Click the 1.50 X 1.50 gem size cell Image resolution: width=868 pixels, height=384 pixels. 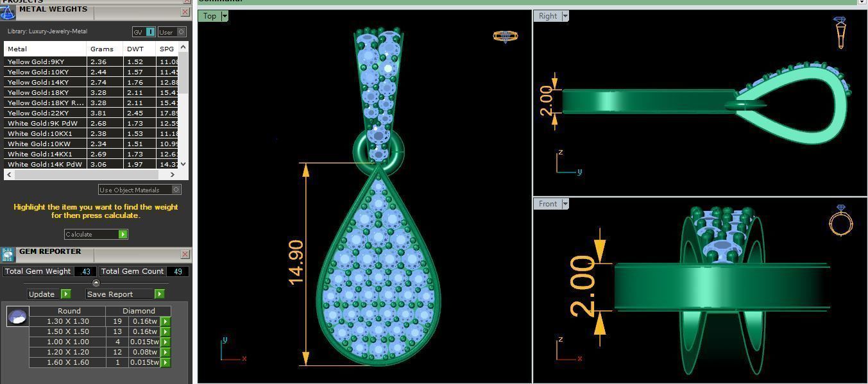(x=67, y=331)
